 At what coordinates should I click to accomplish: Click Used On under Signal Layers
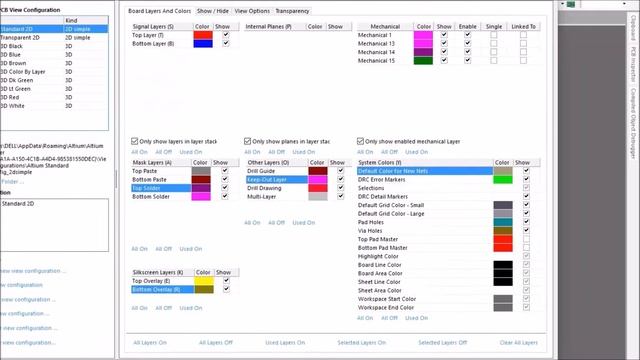pos(191,152)
